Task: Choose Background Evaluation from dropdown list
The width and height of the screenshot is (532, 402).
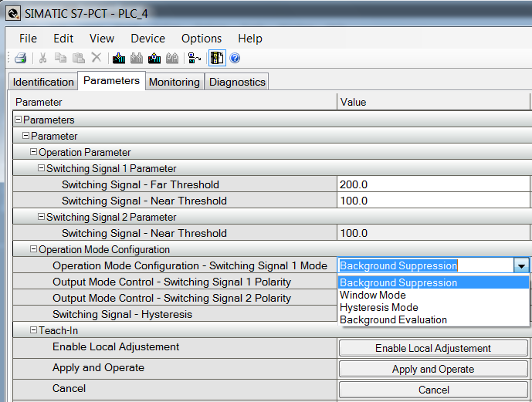Action: pos(434,319)
